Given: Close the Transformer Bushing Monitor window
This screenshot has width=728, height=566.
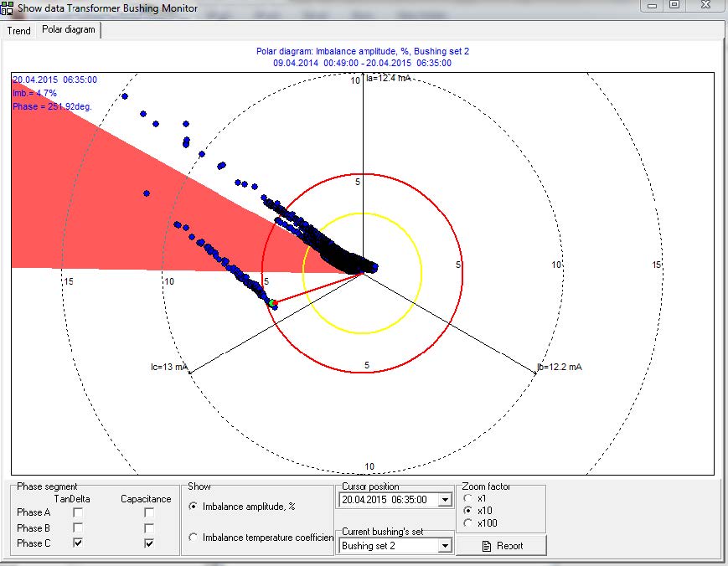Looking at the screenshot, I should point(705,5).
